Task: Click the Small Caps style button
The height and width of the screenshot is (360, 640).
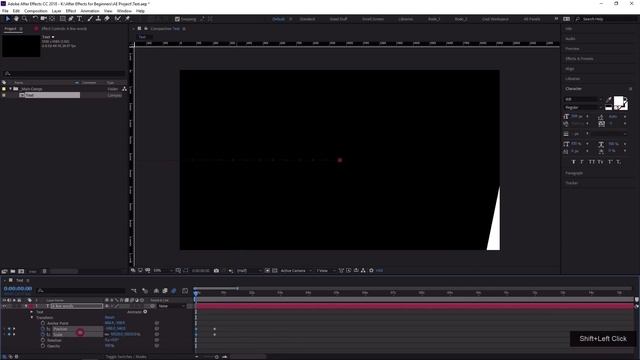Action: pos(600,162)
